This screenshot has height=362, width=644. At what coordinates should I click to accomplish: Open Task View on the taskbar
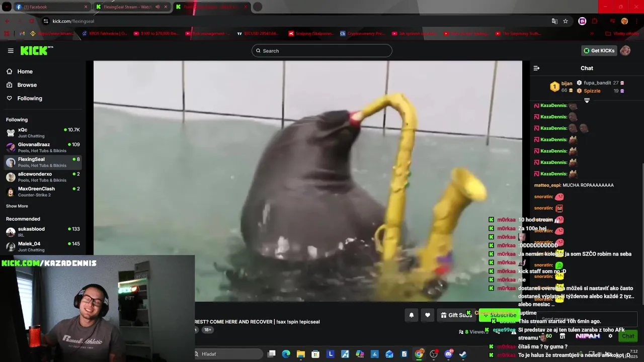pyautogui.click(x=272, y=354)
